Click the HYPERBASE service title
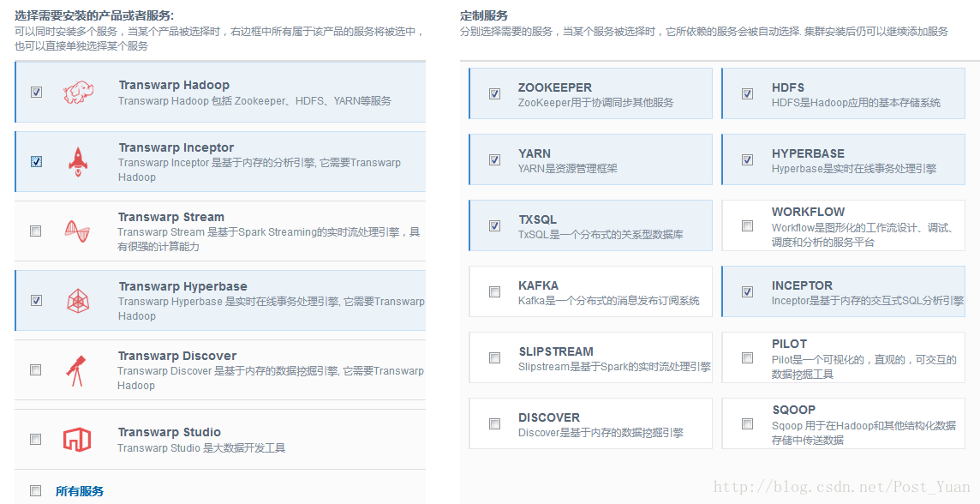Viewport: 980px width, 504px height. [x=808, y=153]
